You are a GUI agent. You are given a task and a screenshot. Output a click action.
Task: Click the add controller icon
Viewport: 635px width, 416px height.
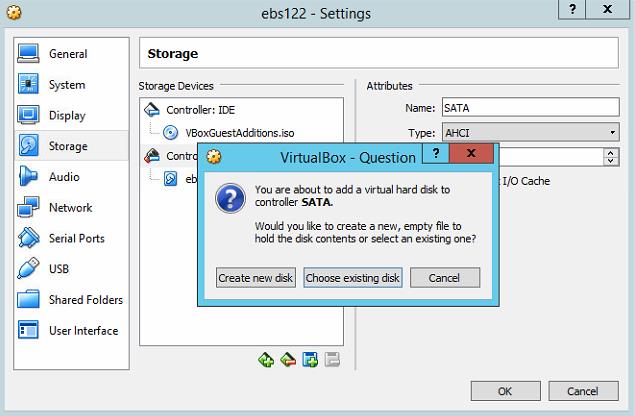tap(266, 360)
